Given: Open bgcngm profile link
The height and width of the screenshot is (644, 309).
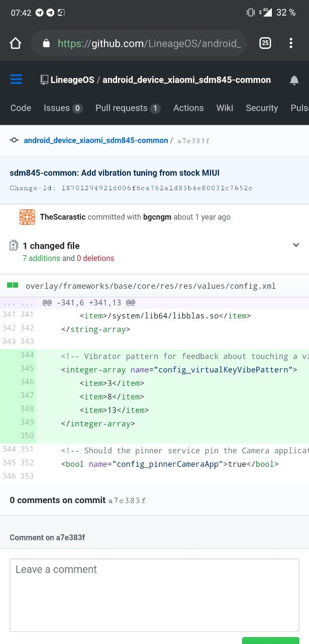Looking at the screenshot, I should 156,217.
